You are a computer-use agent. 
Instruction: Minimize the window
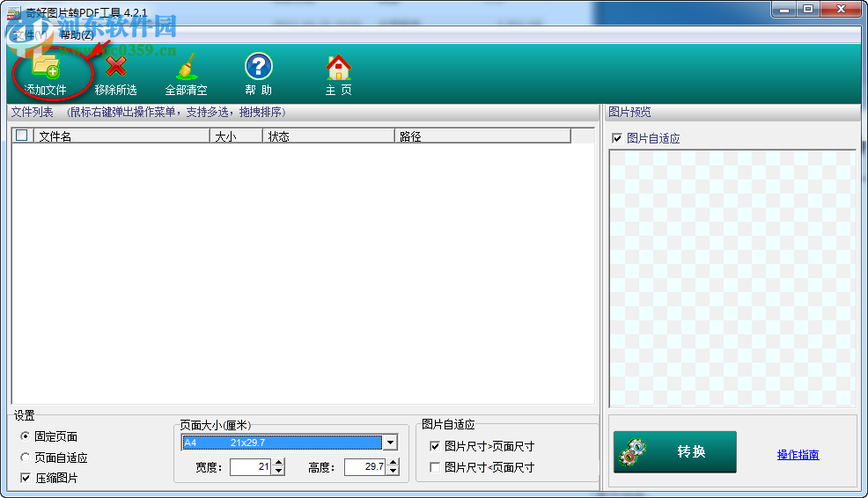click(783, 10)
